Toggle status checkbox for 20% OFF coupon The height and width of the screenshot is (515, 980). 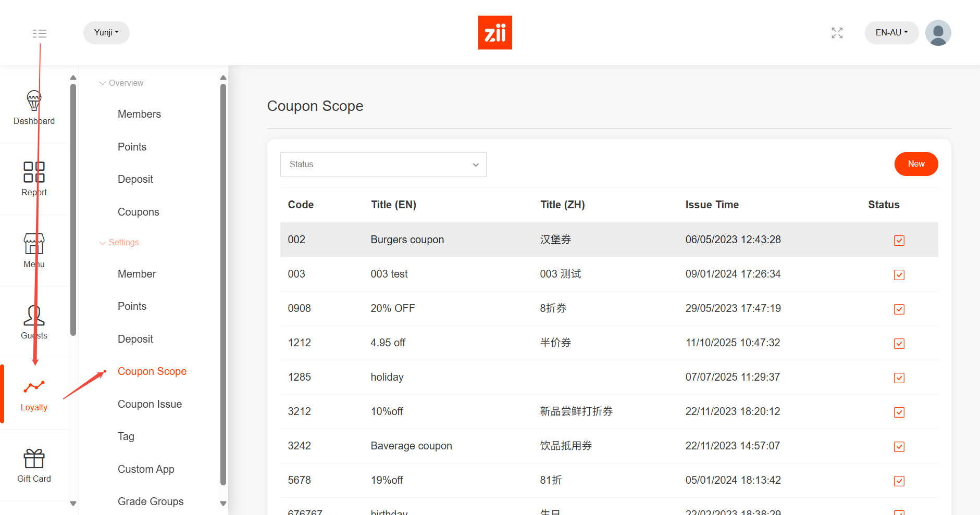[899, 309]
